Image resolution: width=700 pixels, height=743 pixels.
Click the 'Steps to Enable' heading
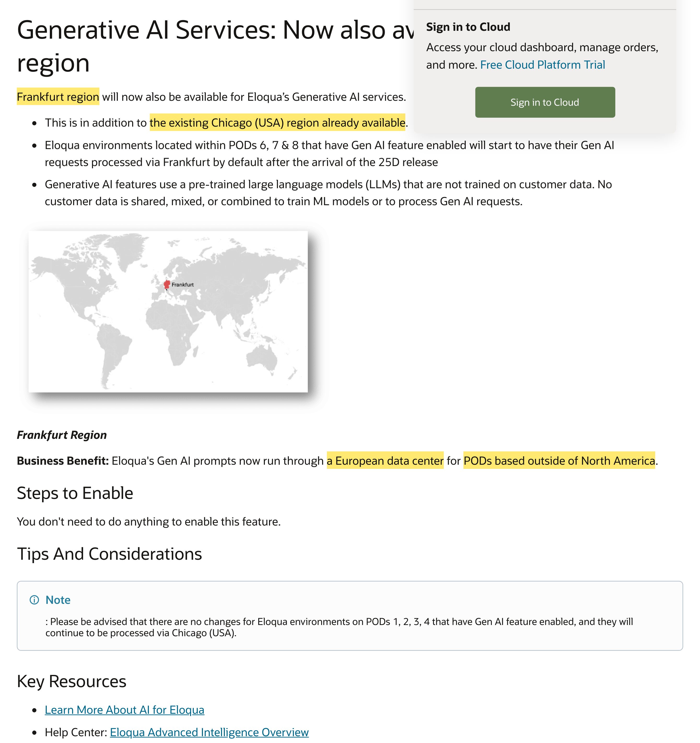click(x=75, y=493)
